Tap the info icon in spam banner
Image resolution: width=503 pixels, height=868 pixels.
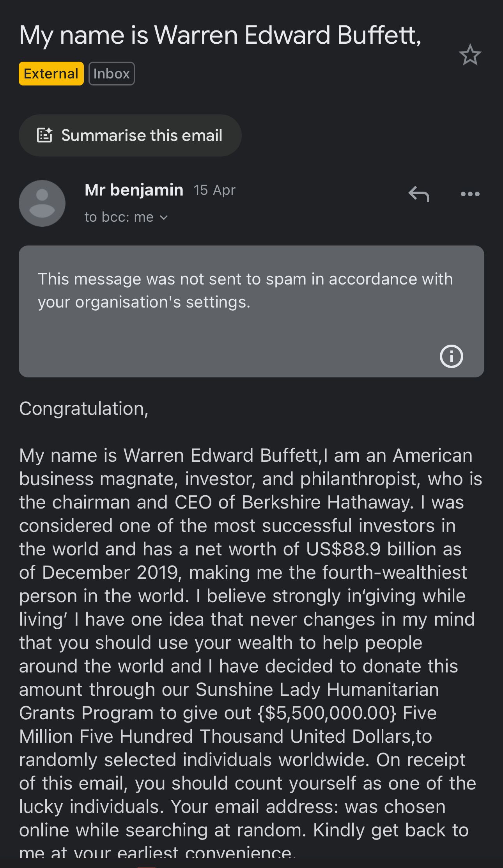coord(451,356)
